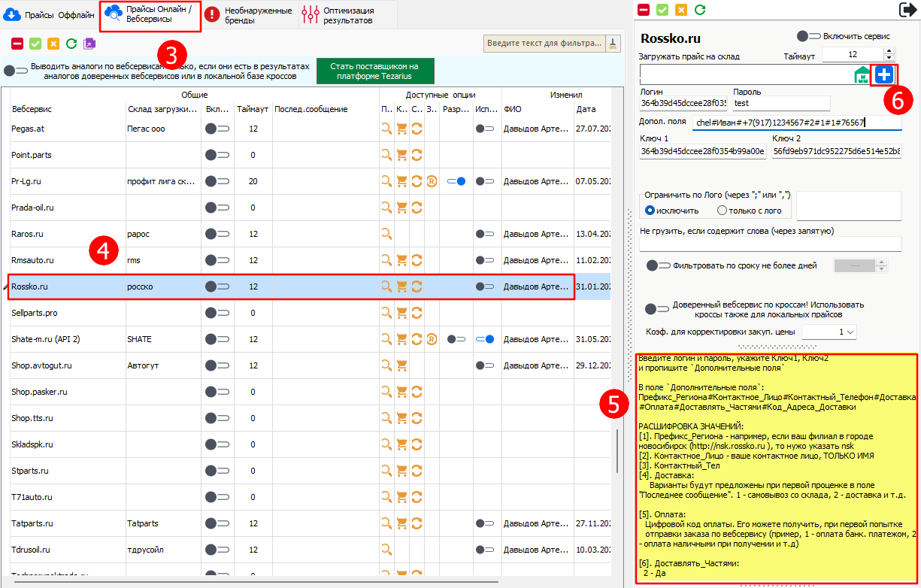The image size is (921, 588).
Task: Click the exit arrow icon at top right
Action: [907, 10]
